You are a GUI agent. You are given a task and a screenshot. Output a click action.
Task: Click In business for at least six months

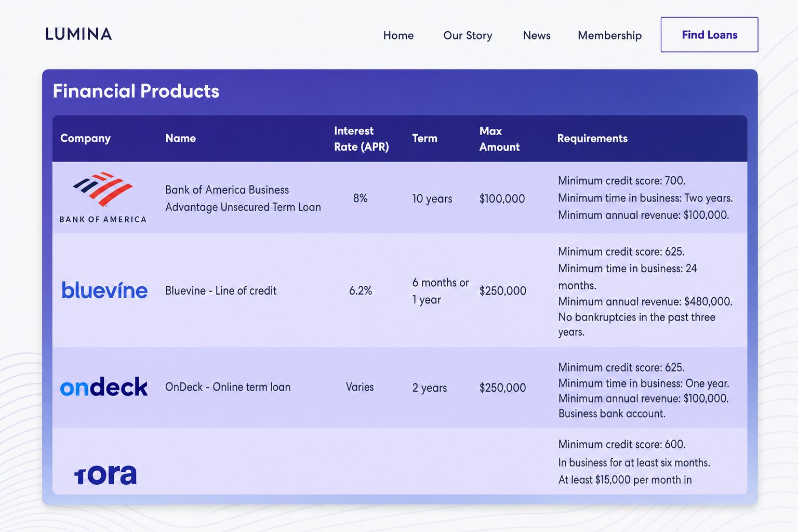coord(634,462)
